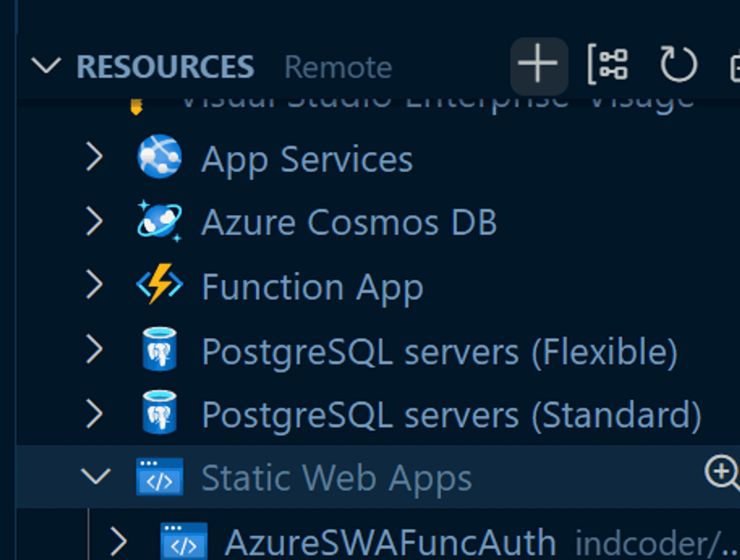Select the App Services label
The image size is (740, 560).
click(x=307, y=160)
